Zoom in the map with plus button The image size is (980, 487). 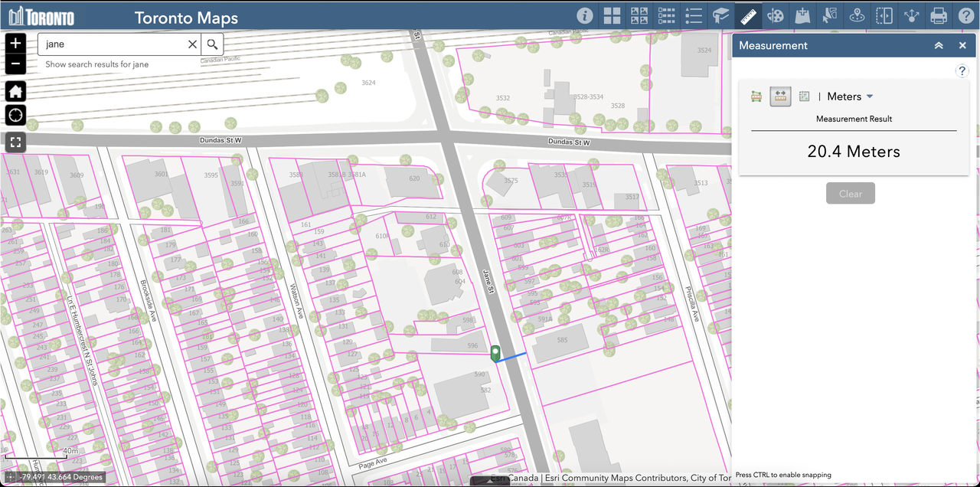15,44
